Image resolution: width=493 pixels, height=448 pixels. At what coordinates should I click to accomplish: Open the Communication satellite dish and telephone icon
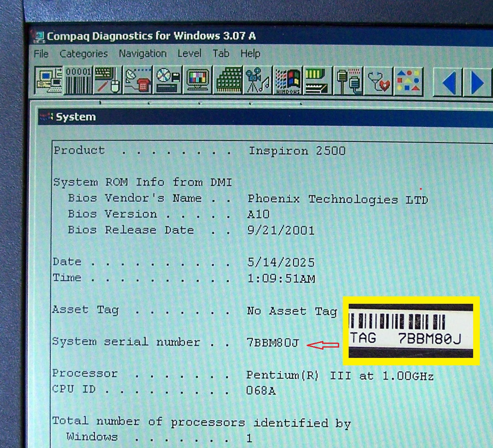pyautogui.click(x=138, y=81)
